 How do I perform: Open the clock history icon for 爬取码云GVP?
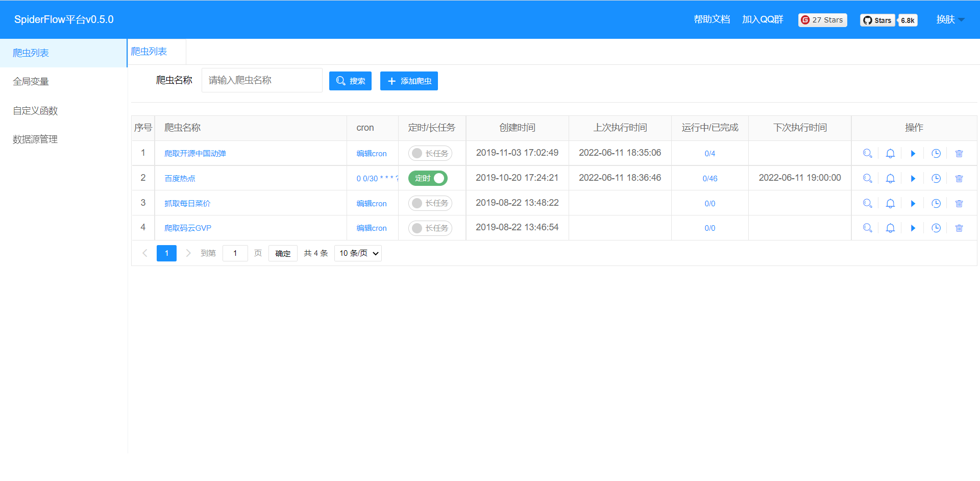pos(936,228)
